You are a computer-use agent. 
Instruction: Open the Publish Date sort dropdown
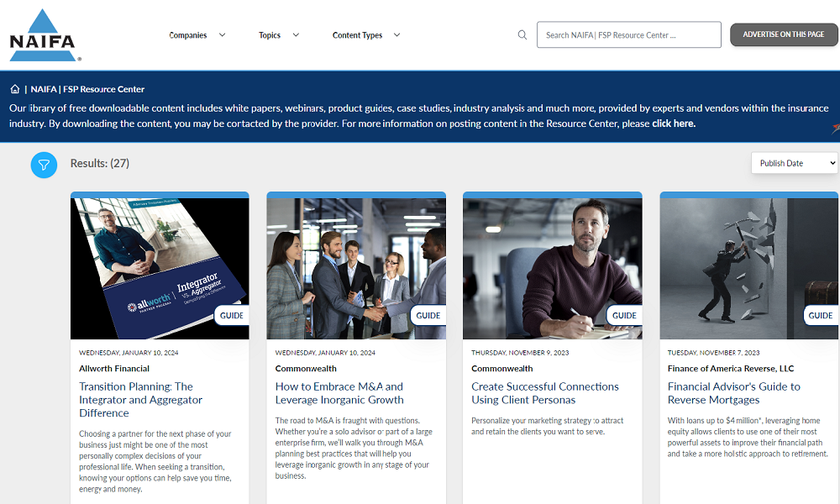[794, 163]
